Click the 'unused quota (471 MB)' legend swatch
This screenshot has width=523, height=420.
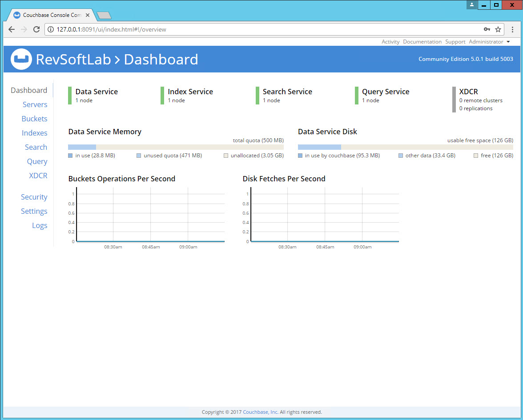[x=139, y=156]
